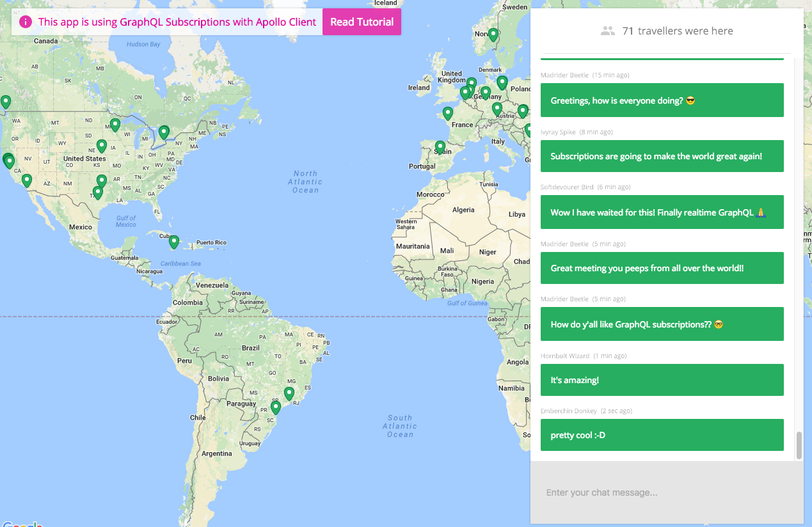Click the travellers people icon
The height and width of the screenshot is (527, 812).
(608, 31)
